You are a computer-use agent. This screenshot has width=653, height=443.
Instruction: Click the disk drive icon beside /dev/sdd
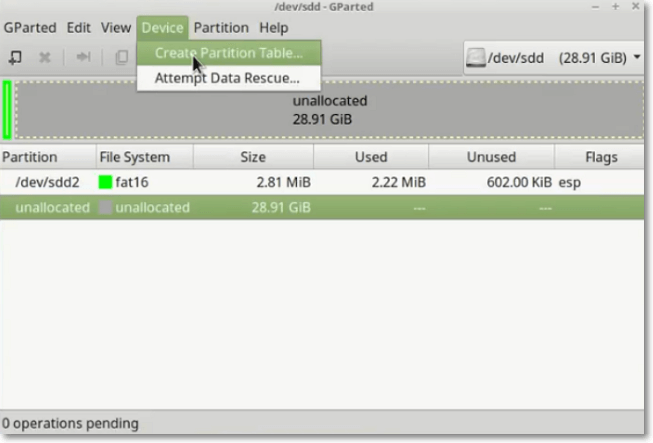tap(476, 57)
